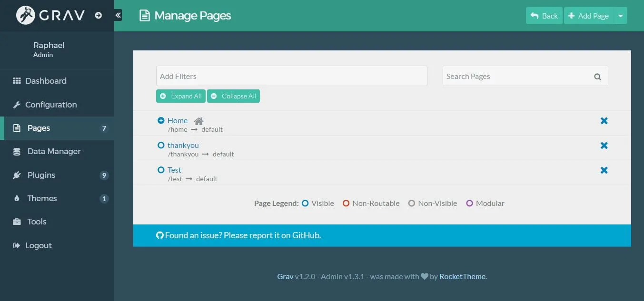Click the /thankyou → default route text
The width and height of the screenshot is (644, 301).
201,154
